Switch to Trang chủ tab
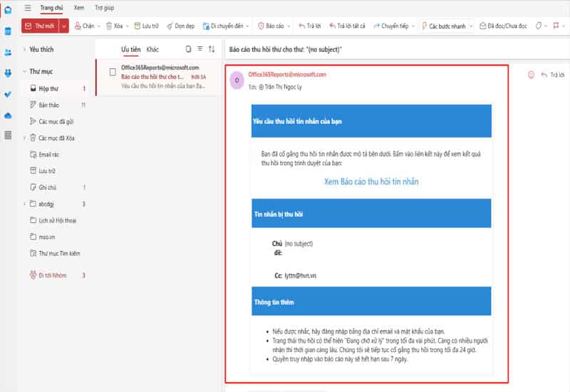 click(x=51, y=8)
